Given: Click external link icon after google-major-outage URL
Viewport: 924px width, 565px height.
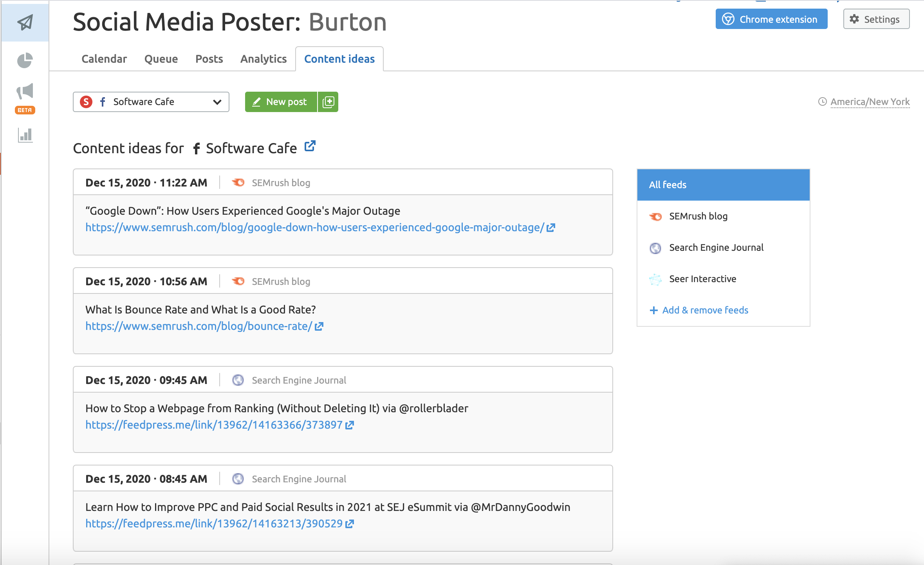Looking at the screenshot, I should (x=551, y=228).
